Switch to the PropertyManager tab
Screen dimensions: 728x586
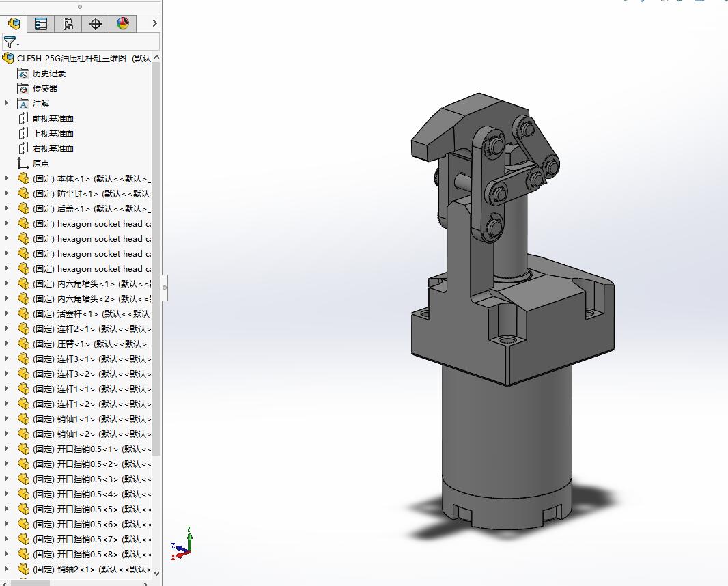pyautogui.click(x=41, y=23)
